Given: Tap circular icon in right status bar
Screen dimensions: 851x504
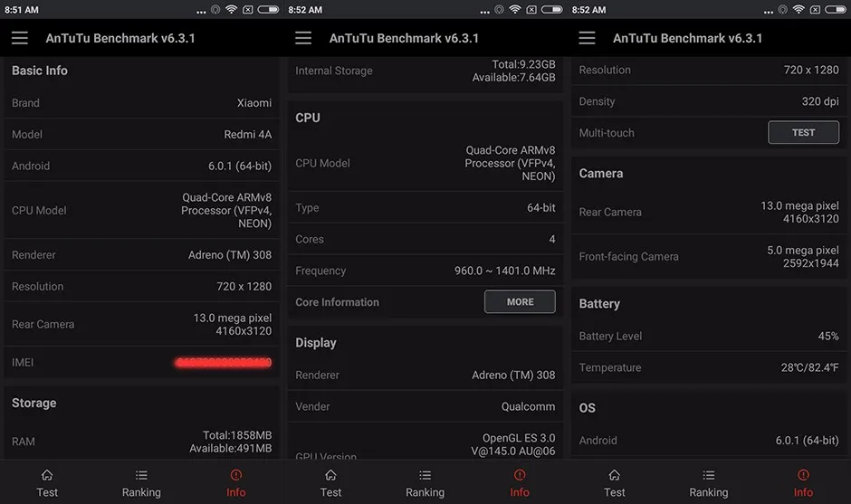Looking at the screenshot, I should (x=782, y=9).
